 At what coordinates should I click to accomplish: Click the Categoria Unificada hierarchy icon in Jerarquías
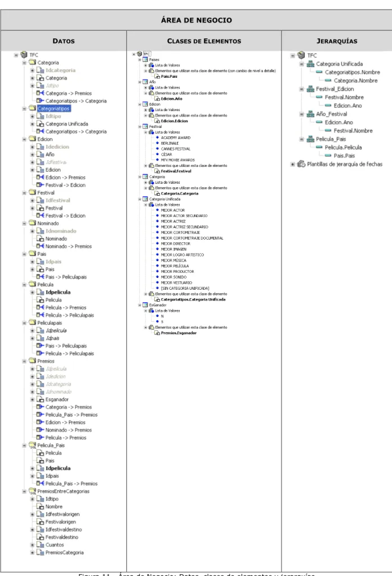[x=310, y=64]
